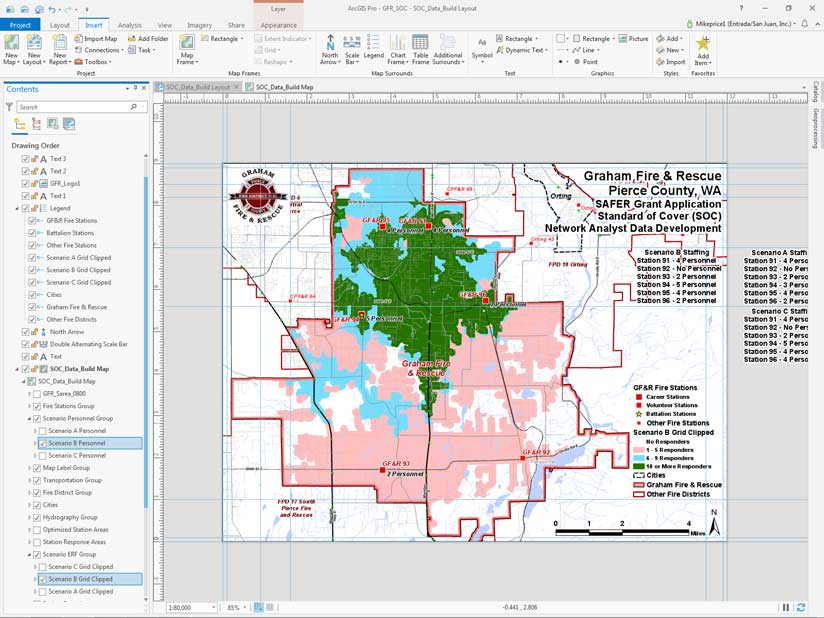The height and width of the screenshot is (618, 824).
Task: Switch to the Layout ribbon tab
Action: [x=59, y=25]
